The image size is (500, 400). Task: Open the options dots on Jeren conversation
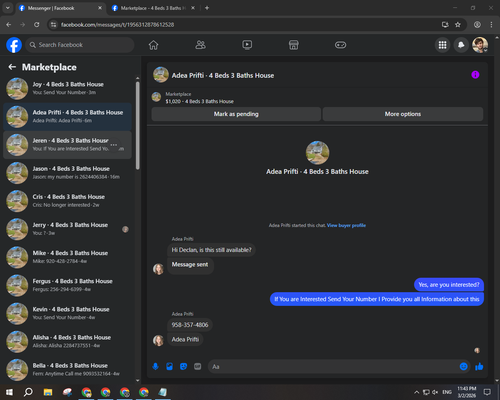click(x=114, y=145)
